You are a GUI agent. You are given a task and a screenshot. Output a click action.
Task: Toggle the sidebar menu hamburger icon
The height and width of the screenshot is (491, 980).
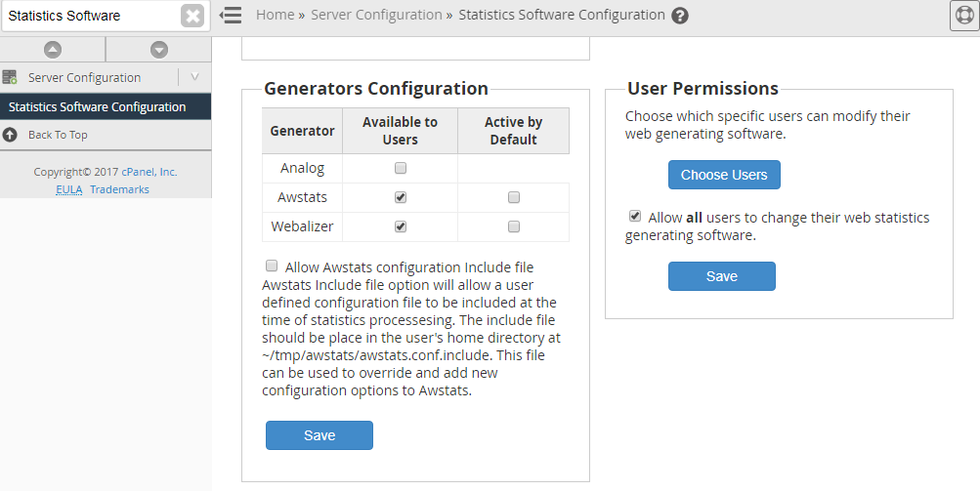coord(231,15)
